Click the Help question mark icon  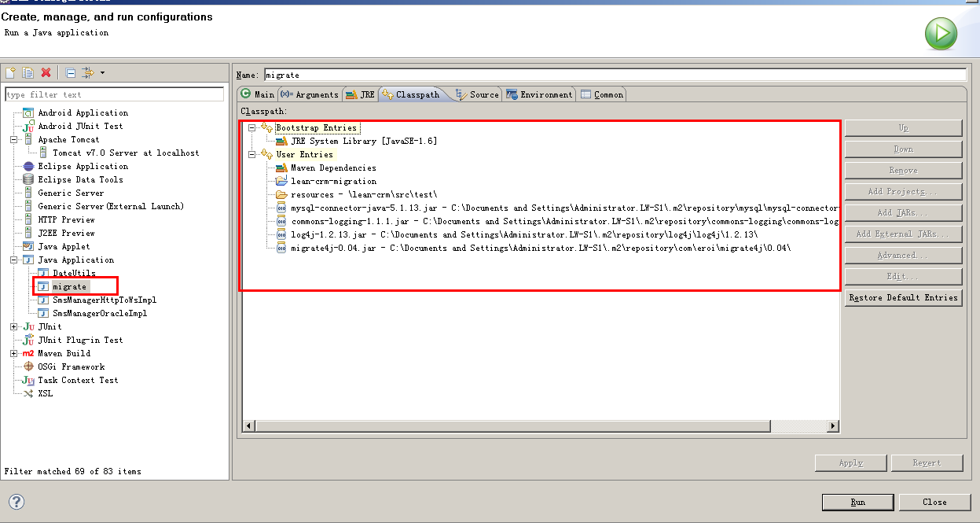pyautogui.click(x=17, y=502)
